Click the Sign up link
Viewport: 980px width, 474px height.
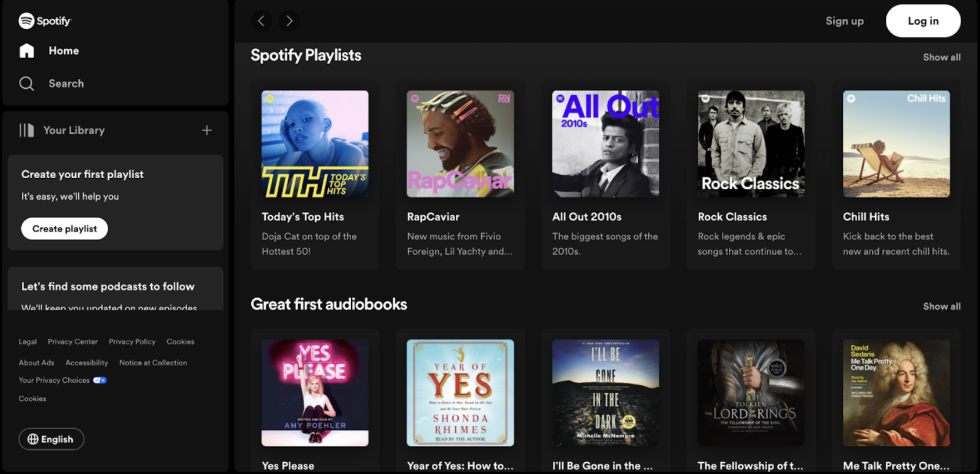[845, 21]
